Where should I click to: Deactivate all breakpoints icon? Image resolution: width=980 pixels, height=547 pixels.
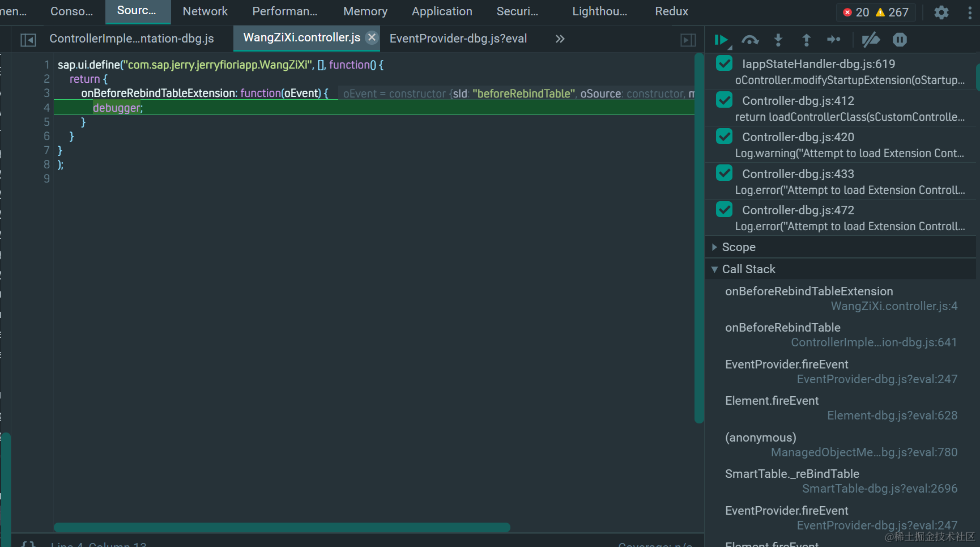[x=871, y=40]
